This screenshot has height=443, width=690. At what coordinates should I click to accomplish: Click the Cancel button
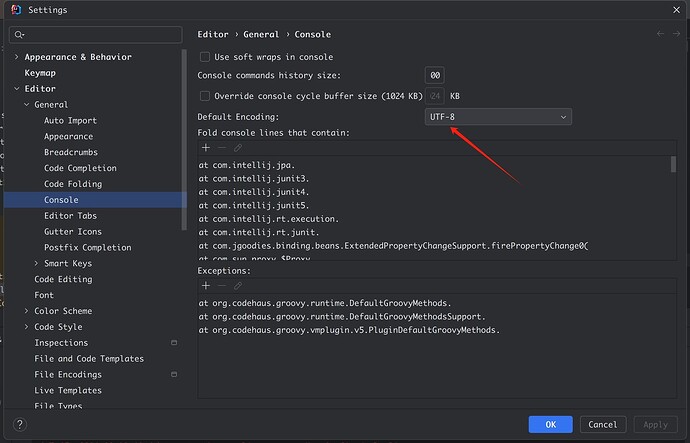[603, 425]
